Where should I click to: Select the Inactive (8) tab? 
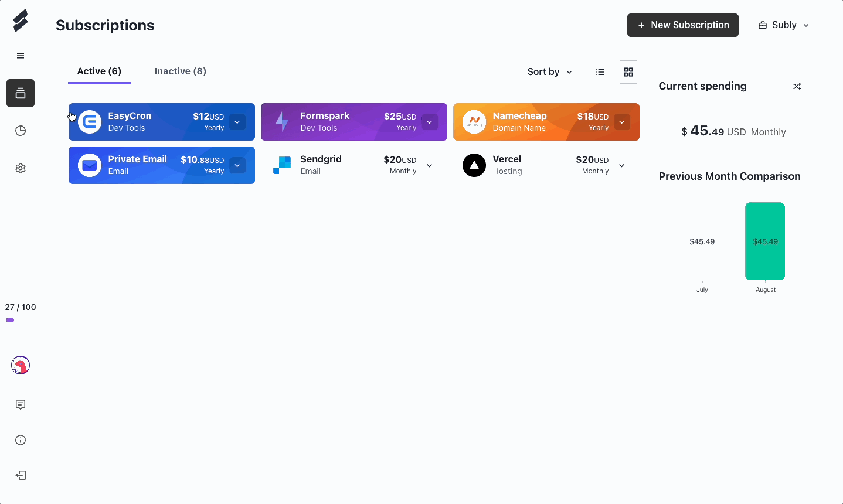(181, 71)
